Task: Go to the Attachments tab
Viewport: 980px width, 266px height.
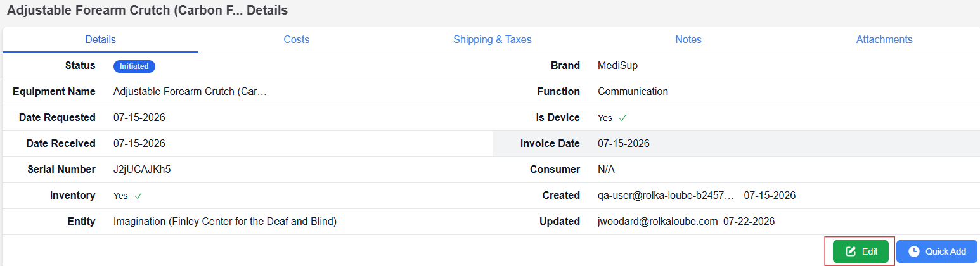Action: coord(884,39)
